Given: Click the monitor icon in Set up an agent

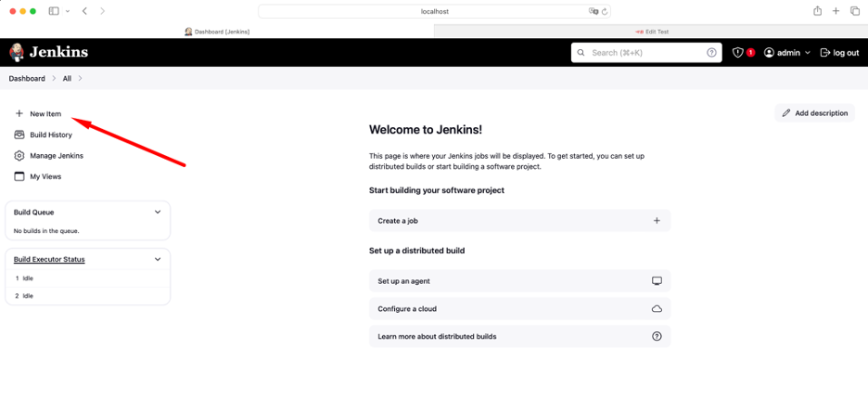Looking at the screenshot, I should 657,281.
